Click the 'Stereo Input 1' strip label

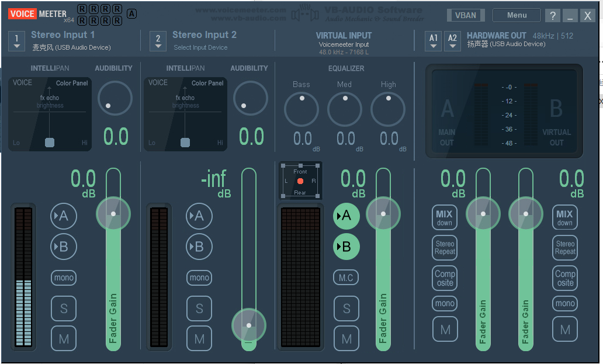(63, 34)
